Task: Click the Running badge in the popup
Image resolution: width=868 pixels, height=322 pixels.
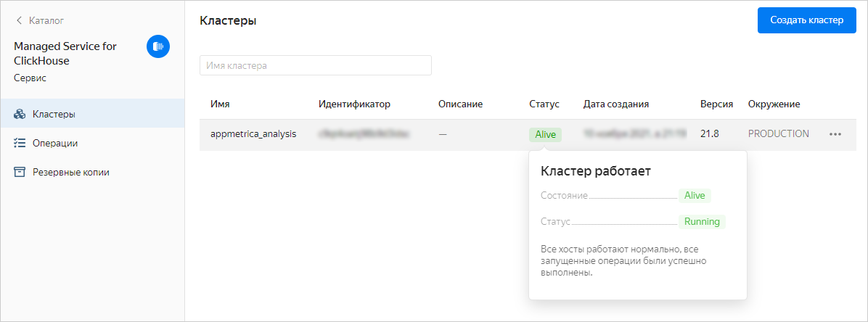Action: point(702,221)
